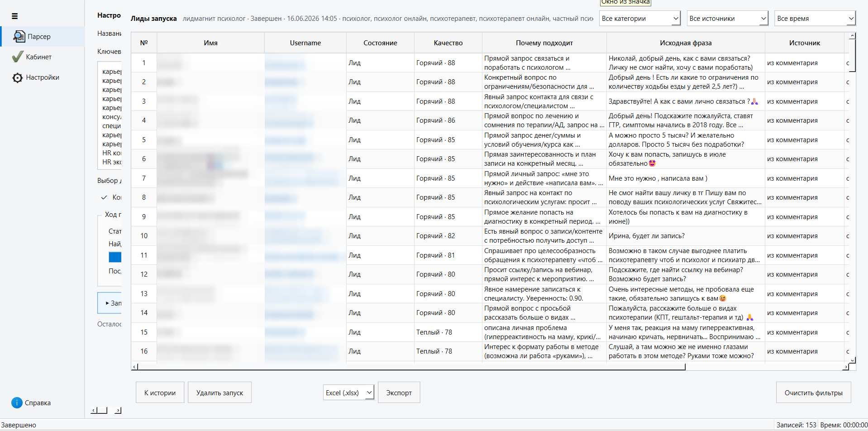Sort by the Исходная фраза column header
The width and height of the screenshot is (868, 431).
click(x=686, y=43)
